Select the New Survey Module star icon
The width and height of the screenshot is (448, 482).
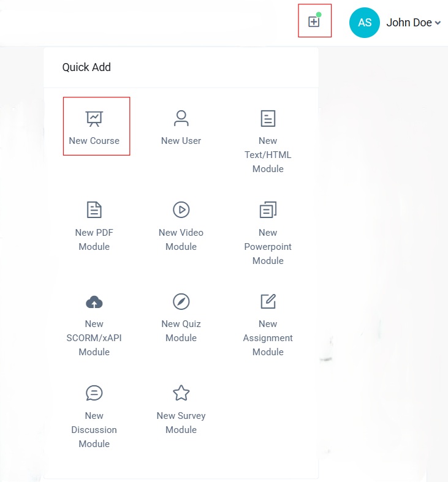point(181,393)
